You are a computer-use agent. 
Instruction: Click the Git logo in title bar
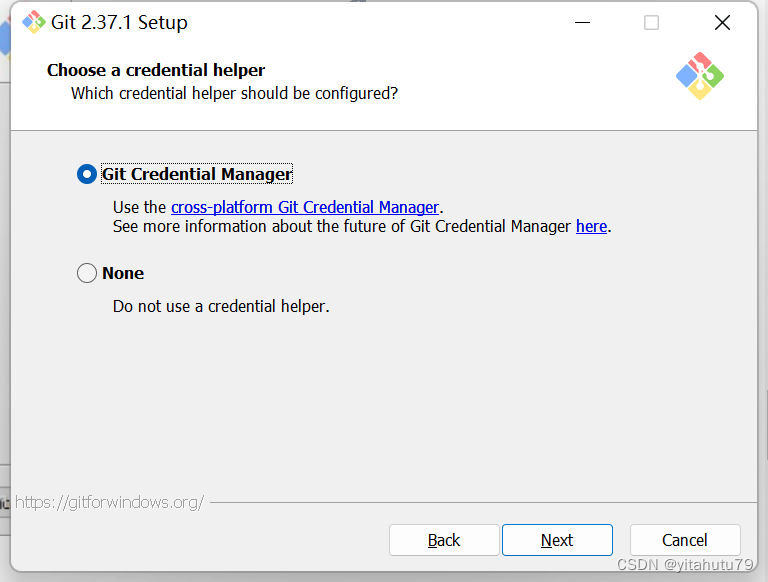(34, 22)
